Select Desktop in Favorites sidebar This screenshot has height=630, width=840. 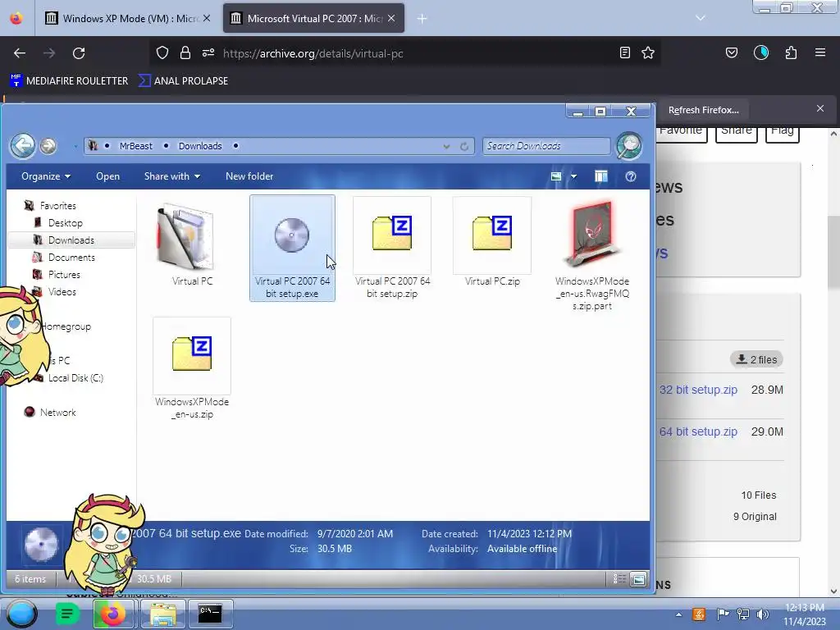pyautogui.click(x=65, y=223)
